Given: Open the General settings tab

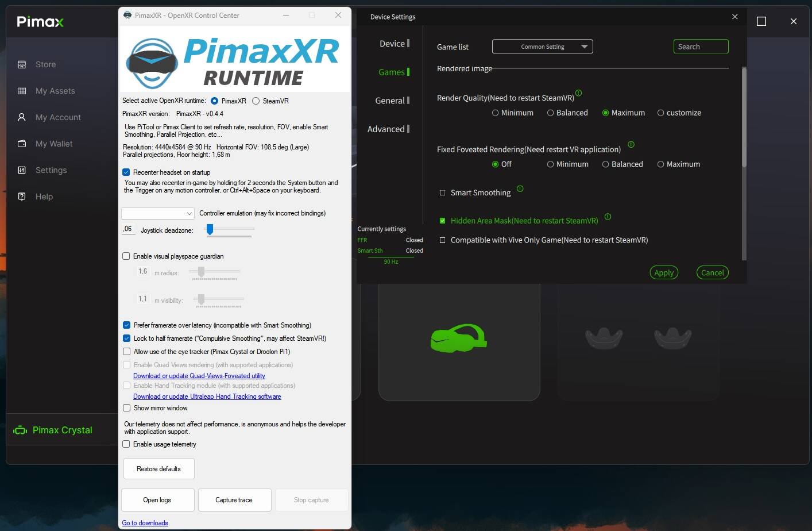Looking at the screenshot, I should 389,101.
